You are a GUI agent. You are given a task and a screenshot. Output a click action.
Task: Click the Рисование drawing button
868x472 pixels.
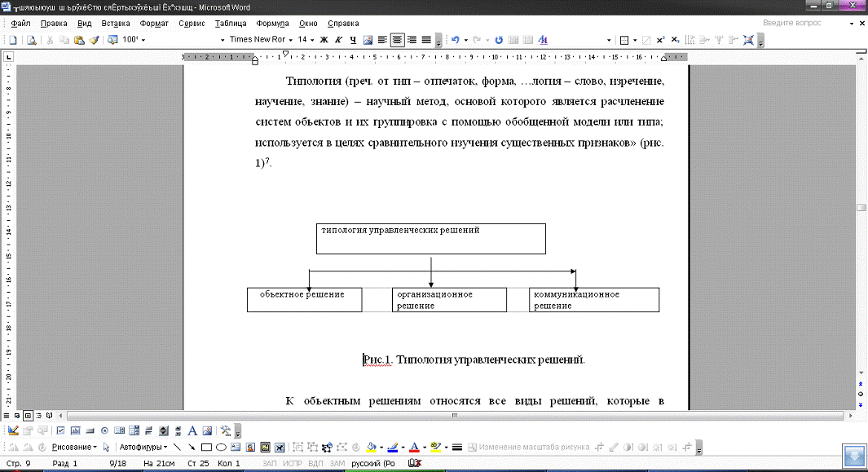click(x=72, y=447)
